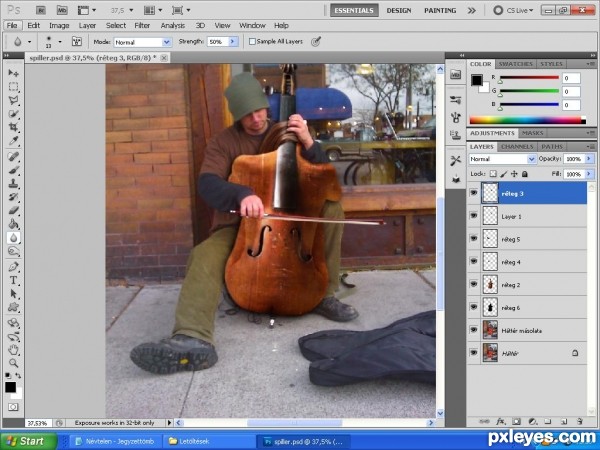Add a layer mask icon
Image resolution: width=600 pixels, height=450 pixels.
pyautogui.click(x=517, y=421)
